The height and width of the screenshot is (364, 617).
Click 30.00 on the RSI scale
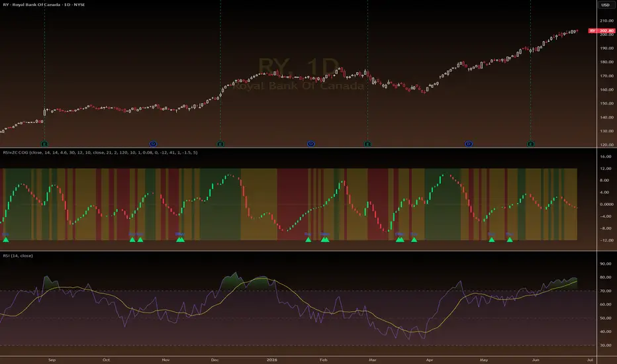606,345
